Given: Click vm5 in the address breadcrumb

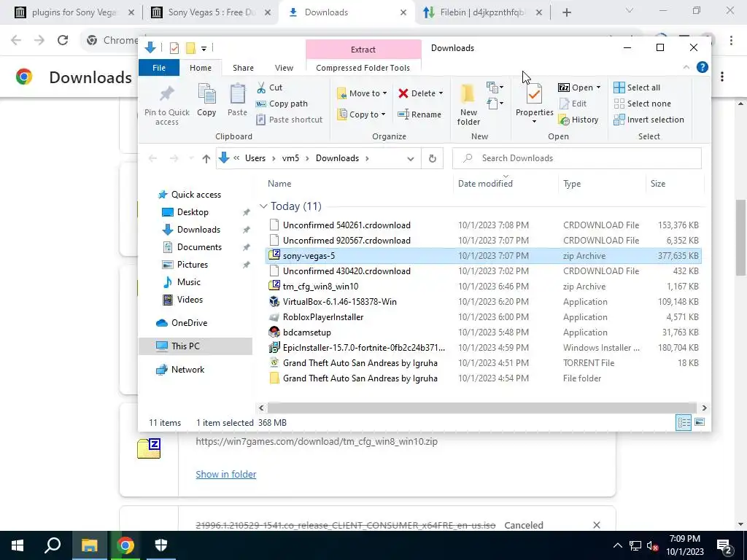Looking at the screenshot, I should [x=290, y=158].
